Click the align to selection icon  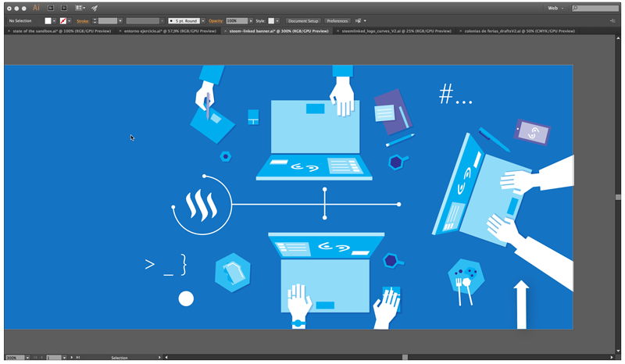click(358, 21)
